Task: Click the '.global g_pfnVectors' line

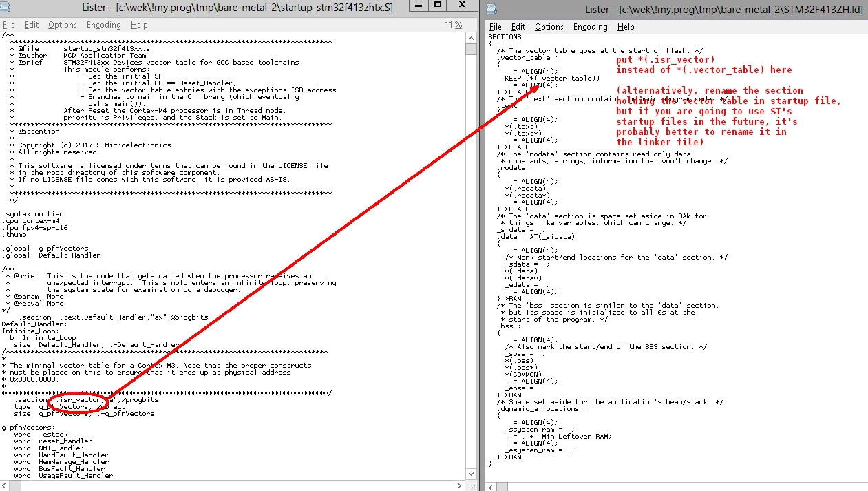Action: (x=45, y=249)
